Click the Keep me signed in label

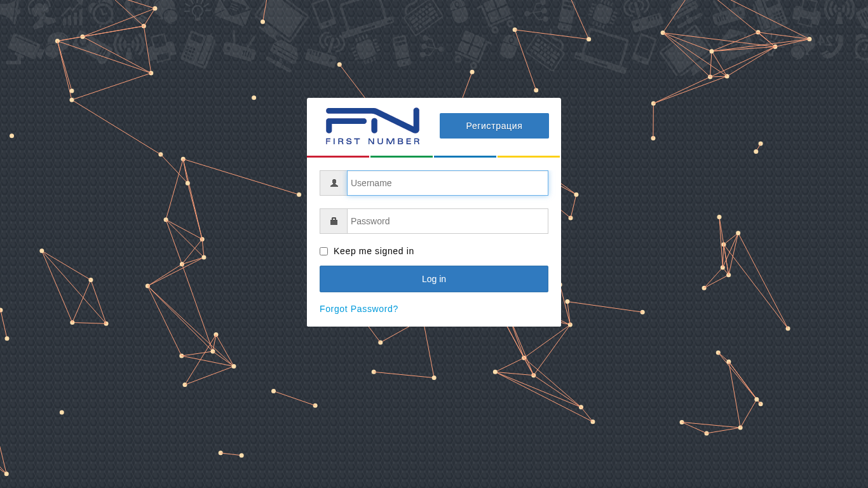[374, 251]
